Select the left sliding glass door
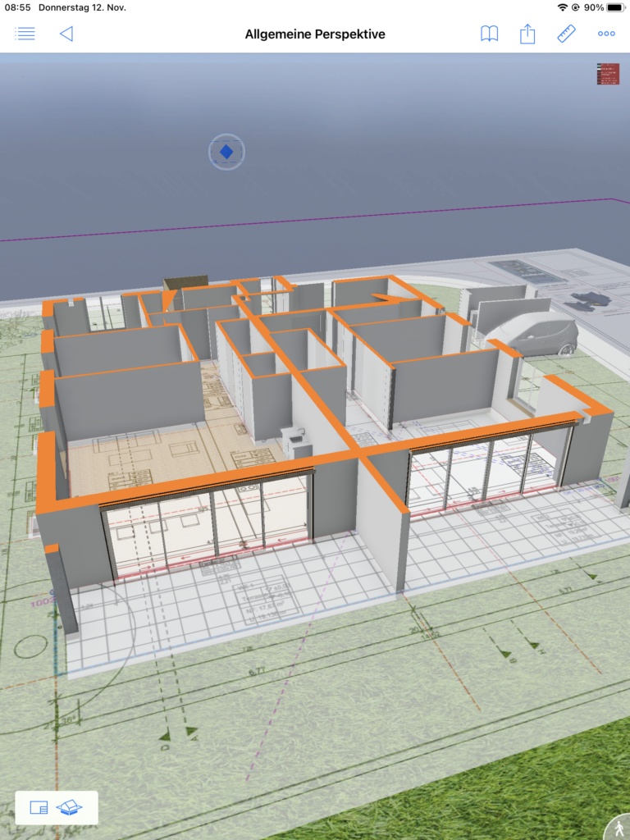This screenshot has width=630, height=840. [x=209, y=525]
